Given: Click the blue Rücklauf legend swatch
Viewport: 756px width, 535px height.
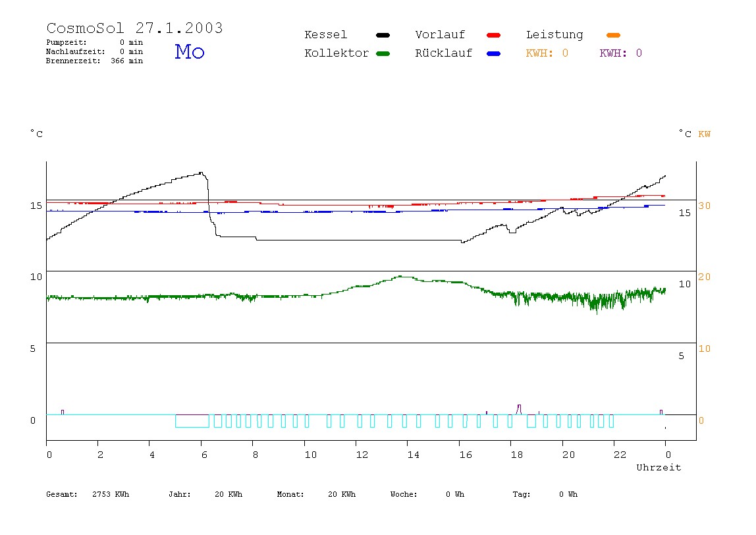Looking at the screenshot, I should coord(494,53).
